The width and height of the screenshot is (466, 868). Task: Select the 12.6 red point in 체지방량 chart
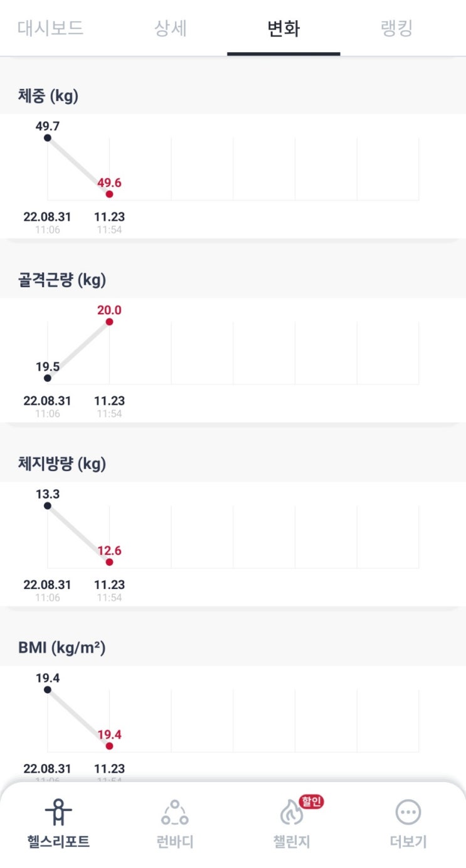coord(109,562)
